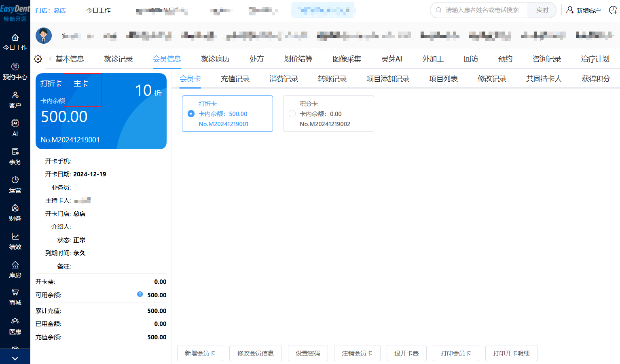Open 今日工作 in the left sidebar
The height and width of the screenshot is (364, 620).
tap(15, 42)
